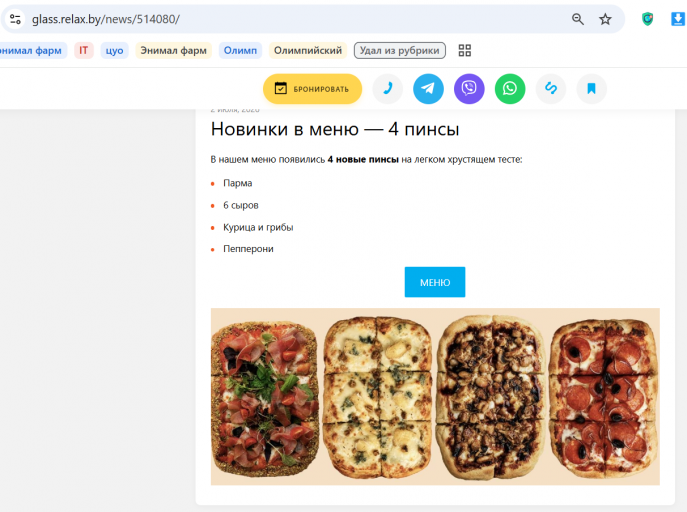The image size is (687, 512).
Task: Open site information icon in address bar
Action: point(15,19)
